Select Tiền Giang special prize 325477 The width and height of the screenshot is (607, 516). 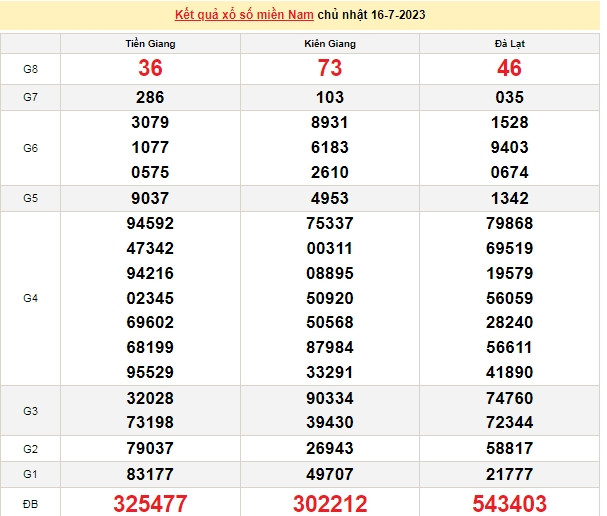[x=150, y=502]
